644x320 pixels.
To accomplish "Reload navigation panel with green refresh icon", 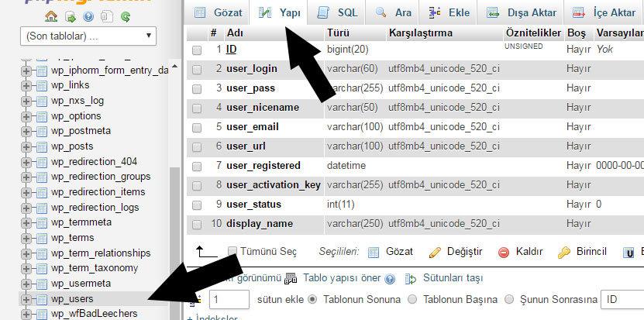I will [x=126, y=17].
